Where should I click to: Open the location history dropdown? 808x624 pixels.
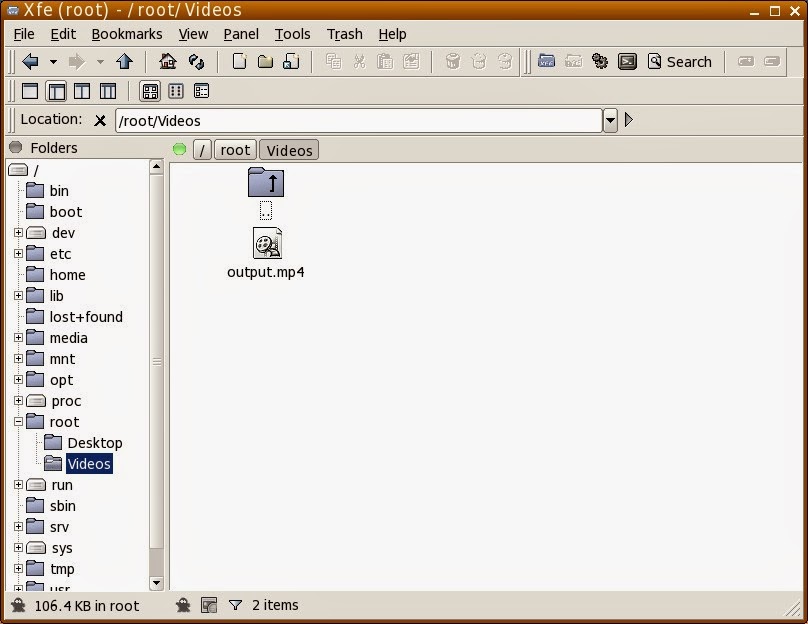pos(610,121)
